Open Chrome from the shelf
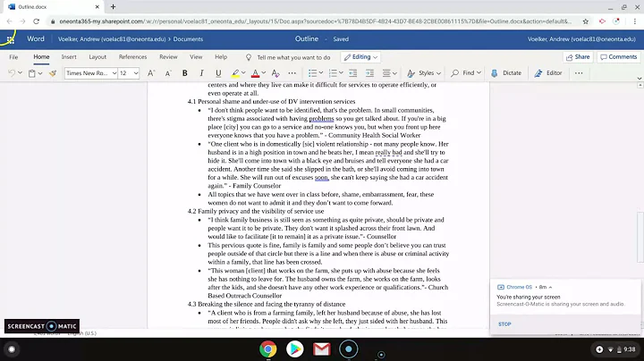The image size is (644, 361). coord(267,349)
